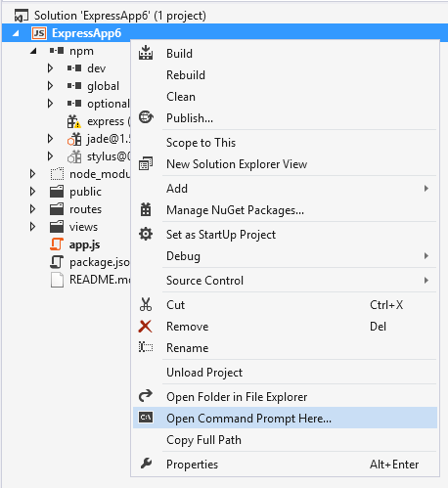Click the npm node icon
Screen dimensions: 448x488
57,51
